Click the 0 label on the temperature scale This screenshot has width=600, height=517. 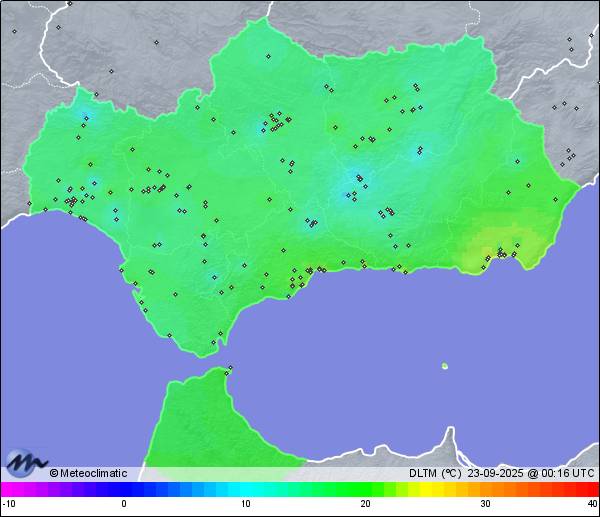124,504
